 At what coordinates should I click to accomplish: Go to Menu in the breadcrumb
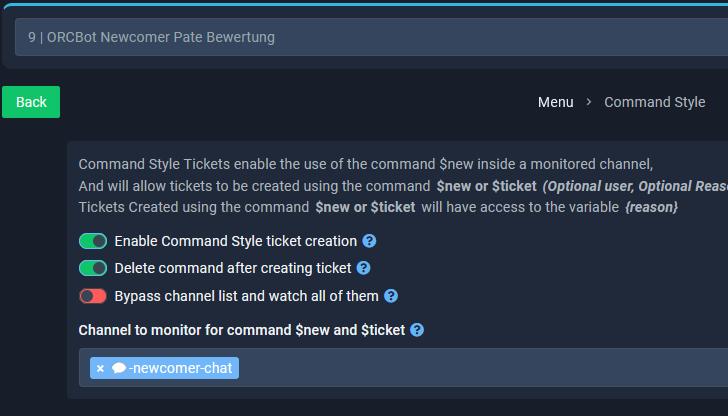point(555,102)
